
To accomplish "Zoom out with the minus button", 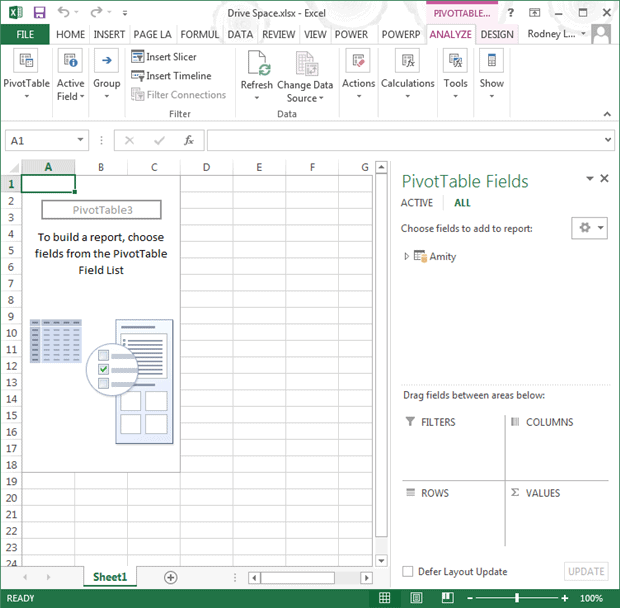I will click(470, 598).
